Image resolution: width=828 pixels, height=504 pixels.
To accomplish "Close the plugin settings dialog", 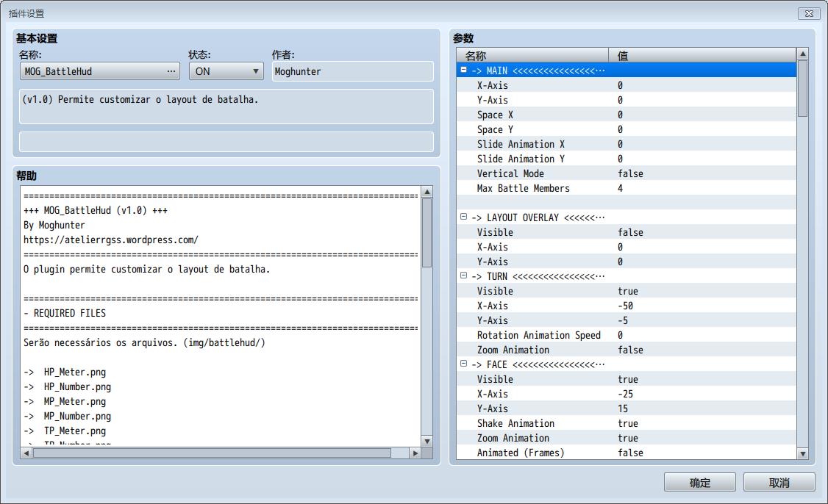I will click(x=808, y=14).
